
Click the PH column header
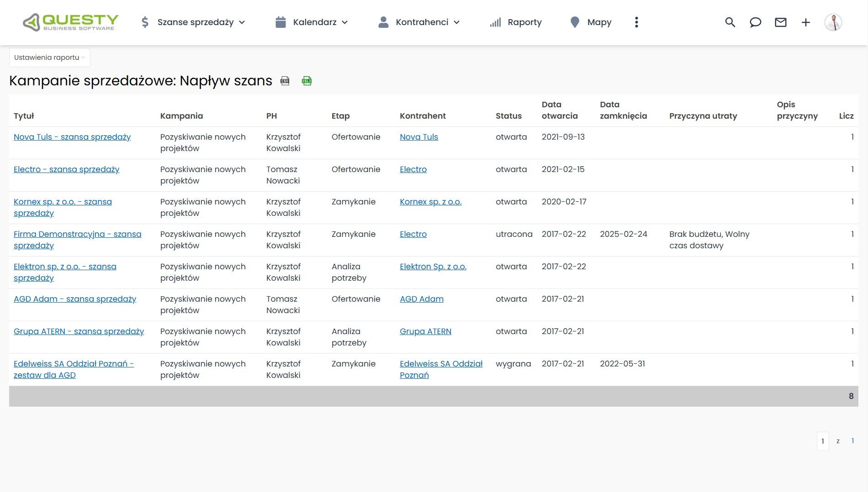click(x=271, y=116)
